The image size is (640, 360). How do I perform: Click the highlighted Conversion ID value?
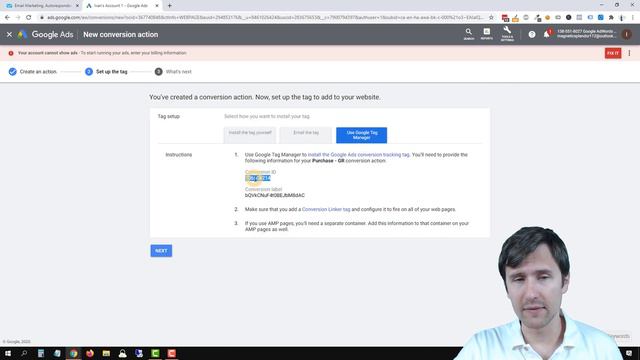(258, 178)
